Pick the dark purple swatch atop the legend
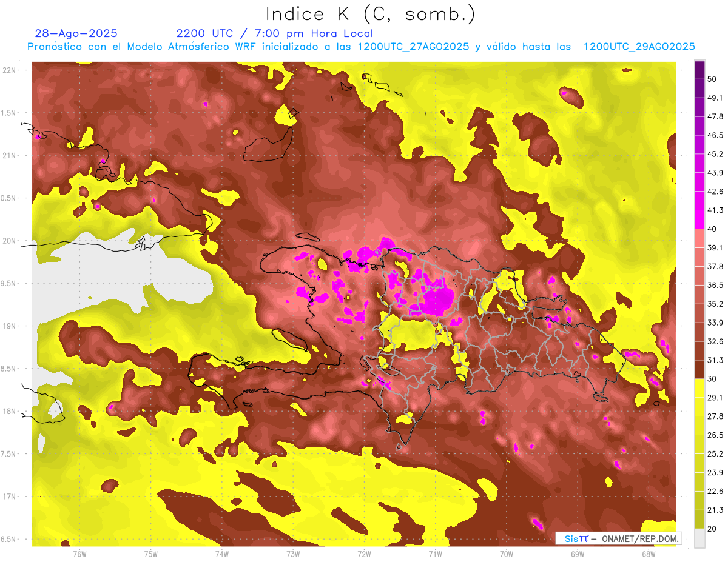 (699, 70)
